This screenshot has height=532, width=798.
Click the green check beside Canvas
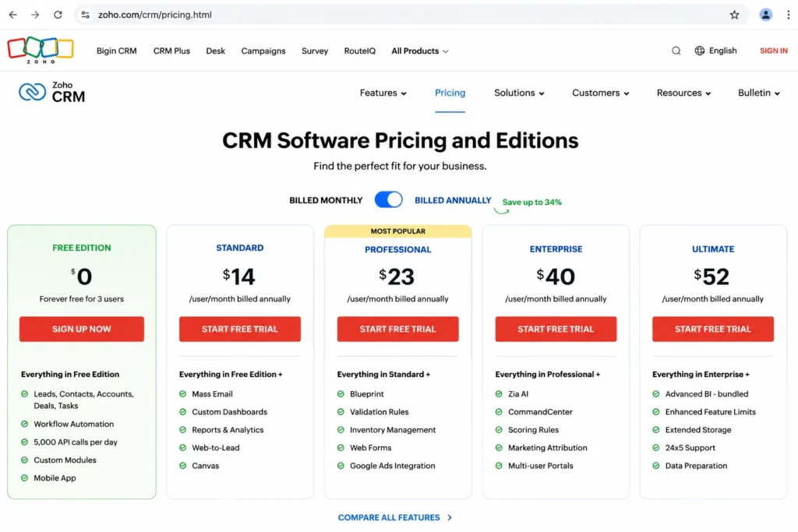click(x=182, y=465)
